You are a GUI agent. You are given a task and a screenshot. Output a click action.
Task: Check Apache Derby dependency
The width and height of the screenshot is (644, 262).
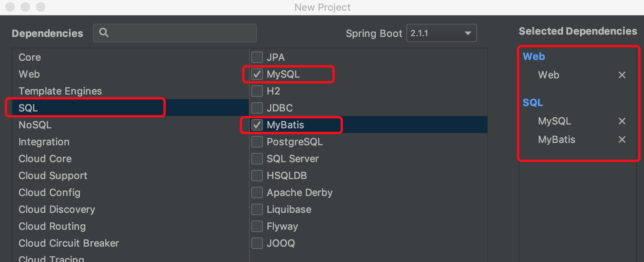257,192
